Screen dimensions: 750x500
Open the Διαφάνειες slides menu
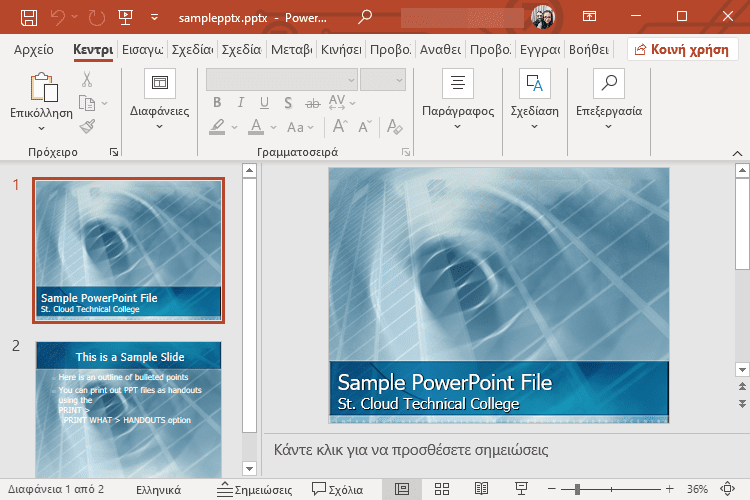[160, 99]
